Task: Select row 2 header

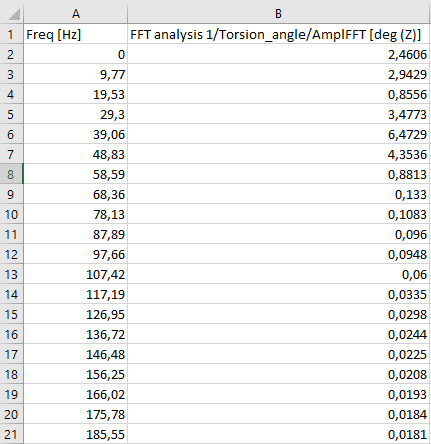Action: (x=11, y=54)
